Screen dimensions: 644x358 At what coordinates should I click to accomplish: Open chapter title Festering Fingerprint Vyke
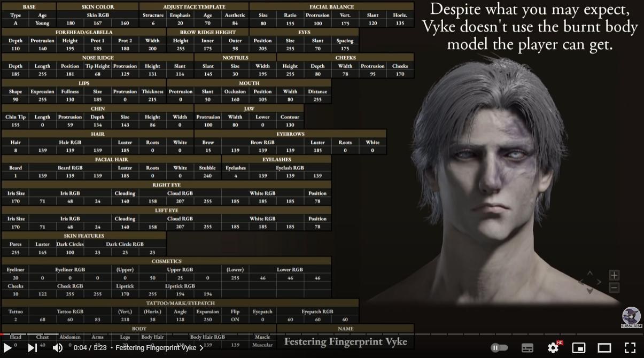[160, 348]
